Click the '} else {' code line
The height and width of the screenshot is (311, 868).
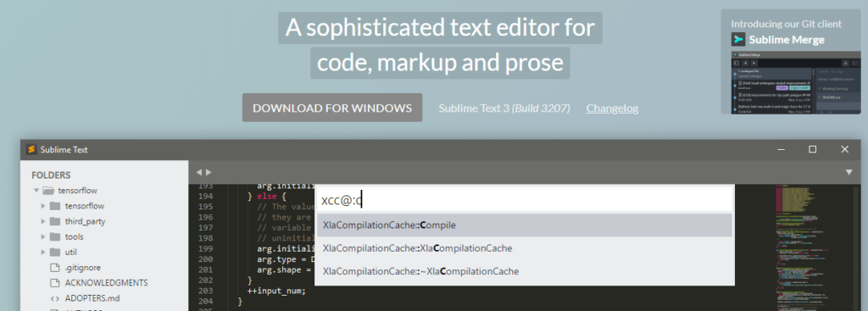(267, 196)
